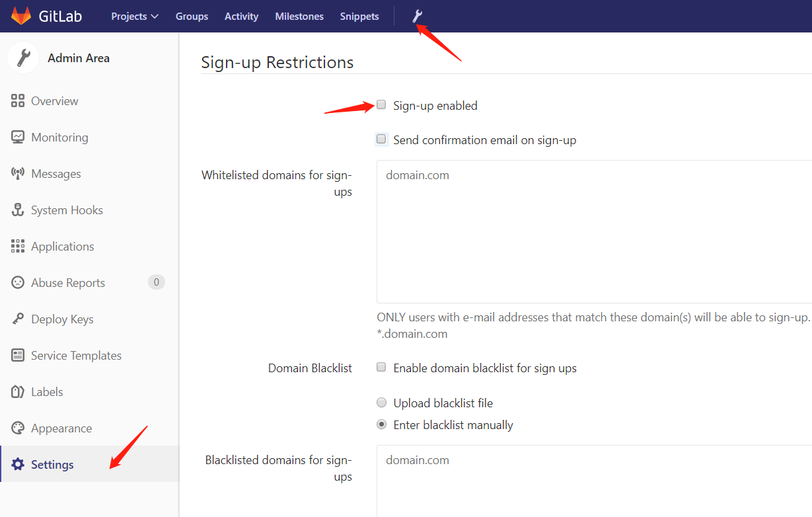
Task: Expand the Projects dropdown menu
Action: (135, 17)
